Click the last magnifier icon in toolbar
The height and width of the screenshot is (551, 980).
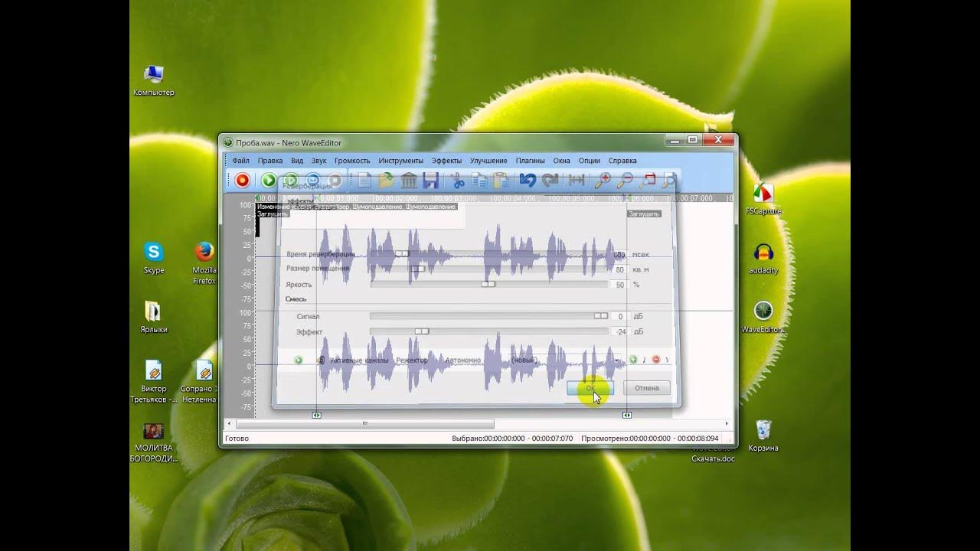point(669,181)
